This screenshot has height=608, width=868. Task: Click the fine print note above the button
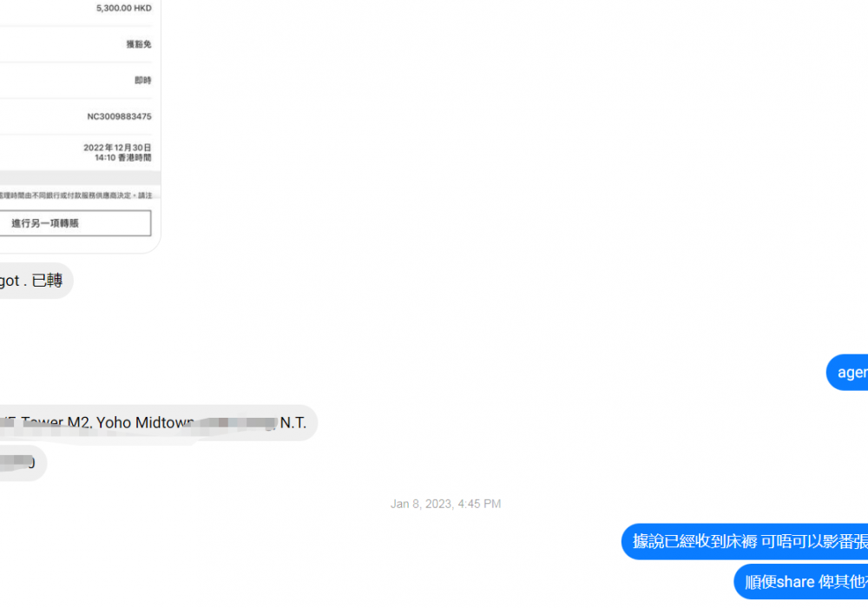[76, 195]
